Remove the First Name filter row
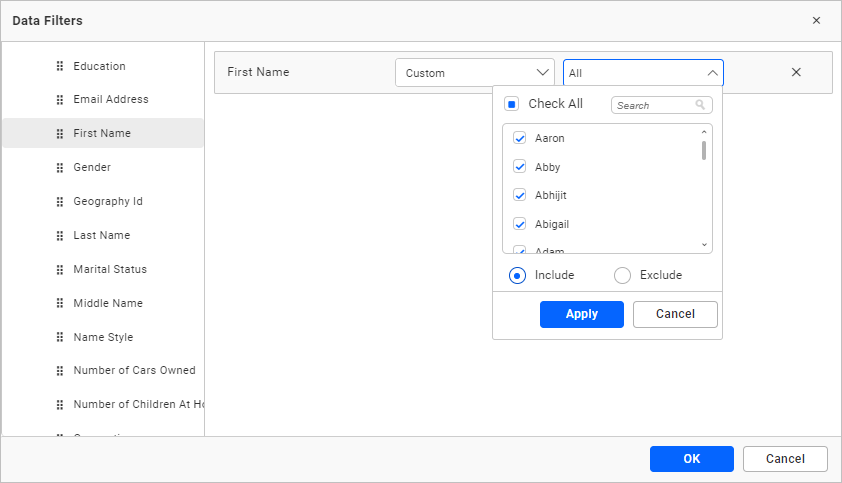The width and height of the screenshot is (842, 483). [x=796, y=72]
